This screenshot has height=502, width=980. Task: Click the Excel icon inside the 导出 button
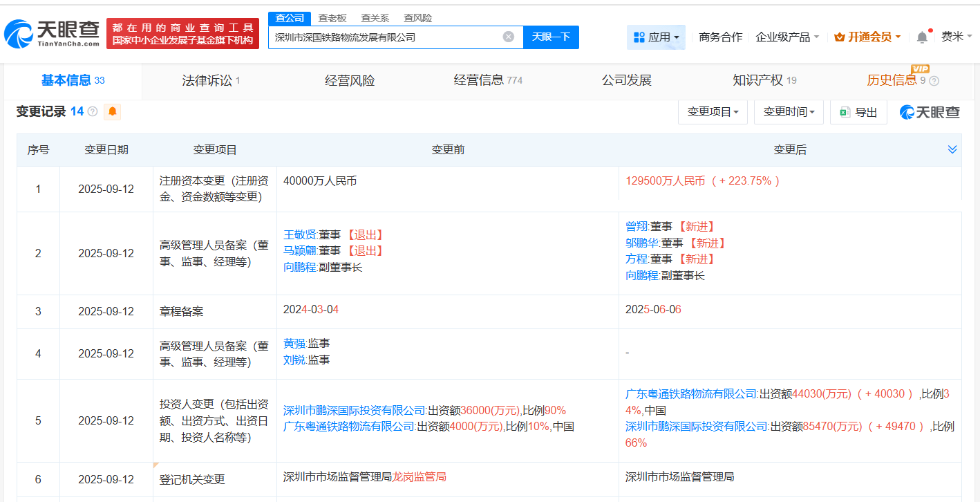[x=844, y=112]
